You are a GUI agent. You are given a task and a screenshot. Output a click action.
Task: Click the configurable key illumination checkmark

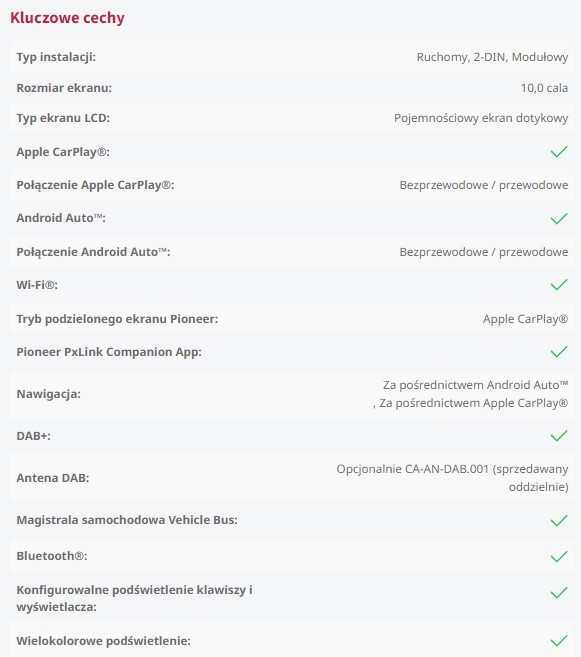559,593
